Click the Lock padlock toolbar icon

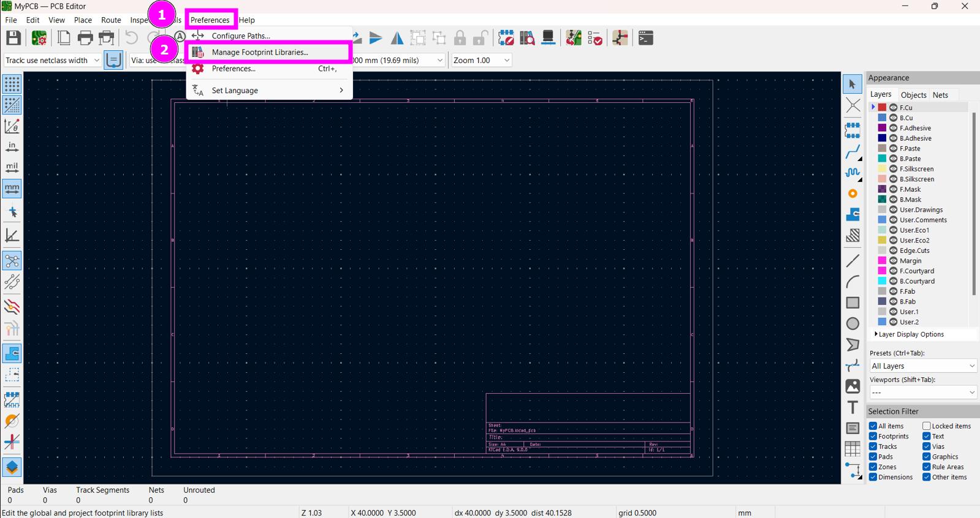pyautogui.click(x=460, y=38)
